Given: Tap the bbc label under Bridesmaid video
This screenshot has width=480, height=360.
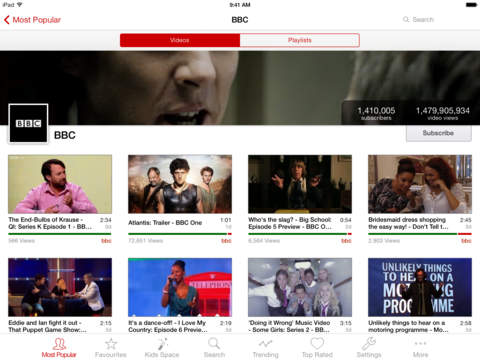Looking at the screenshot, I should (466, 241).
